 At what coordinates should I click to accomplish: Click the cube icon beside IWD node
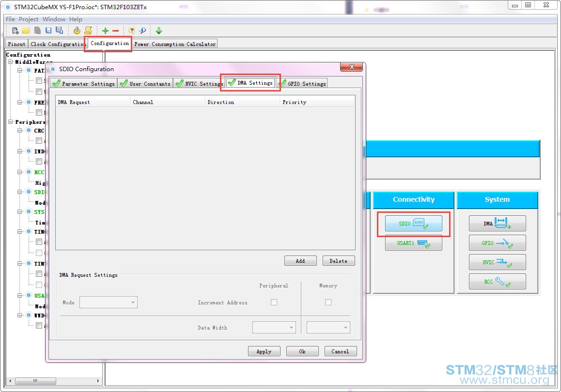(x=29, y=151)
